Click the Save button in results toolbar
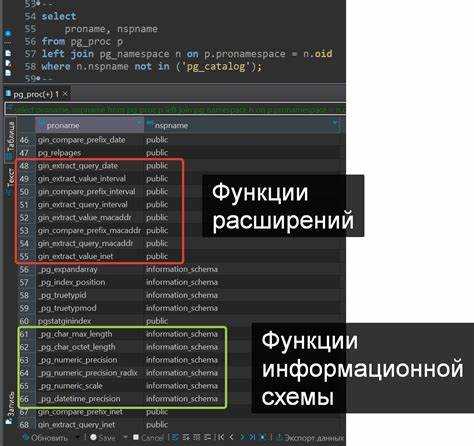 (x=103, y=437)
